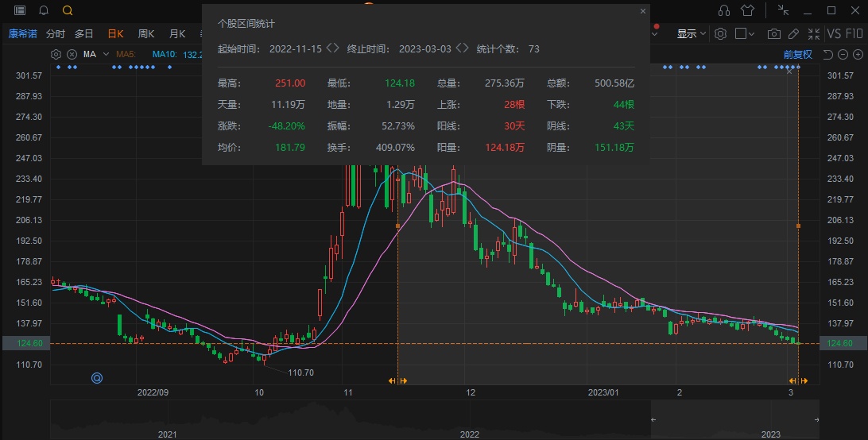
Task: Adjust the end time arrows next to 2023-03-03
Action: (462, 48)
